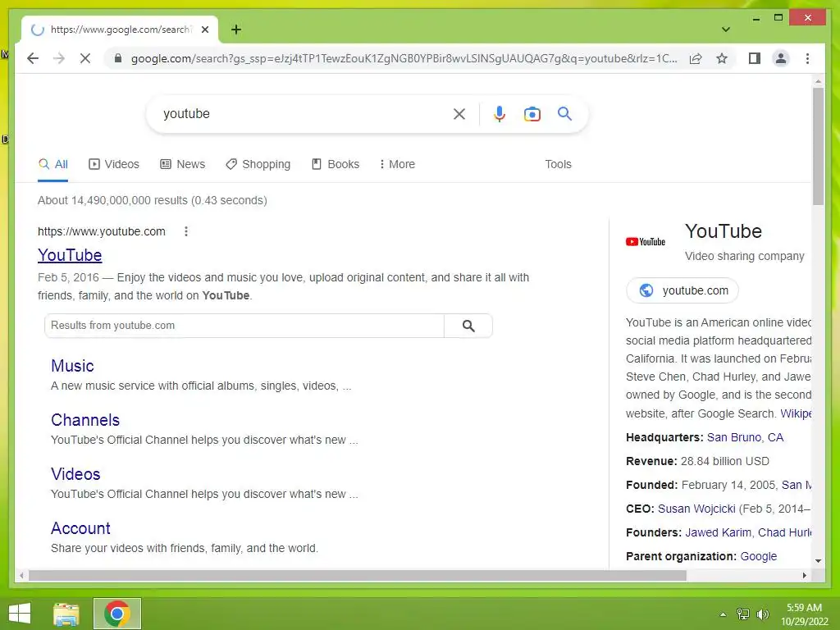Share this page using the share icon
840x630 pixels.
(x=696, y=58)
